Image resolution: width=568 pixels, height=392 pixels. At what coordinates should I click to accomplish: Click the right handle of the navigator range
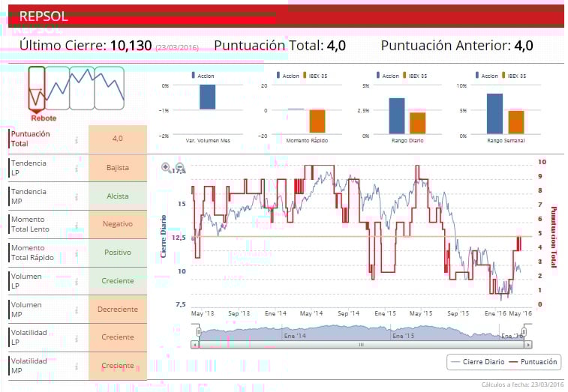click(524, 331)
